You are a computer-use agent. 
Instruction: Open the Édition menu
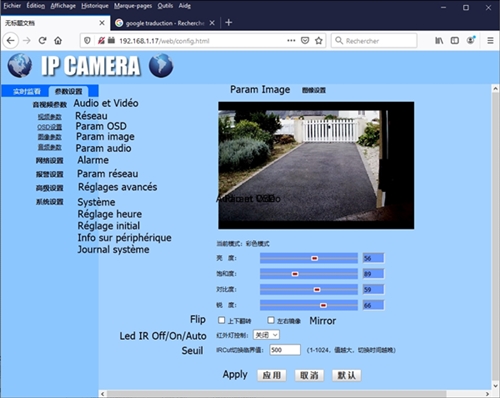click(x=36, y=6)
